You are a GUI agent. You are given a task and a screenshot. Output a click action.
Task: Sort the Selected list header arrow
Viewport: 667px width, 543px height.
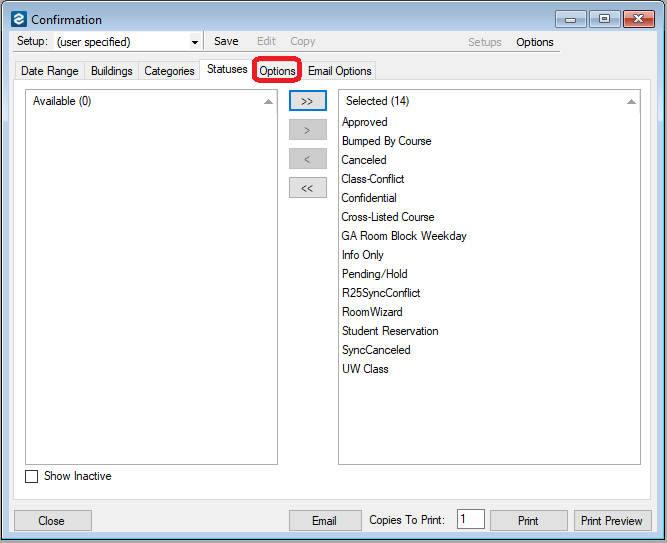(631, 101)
